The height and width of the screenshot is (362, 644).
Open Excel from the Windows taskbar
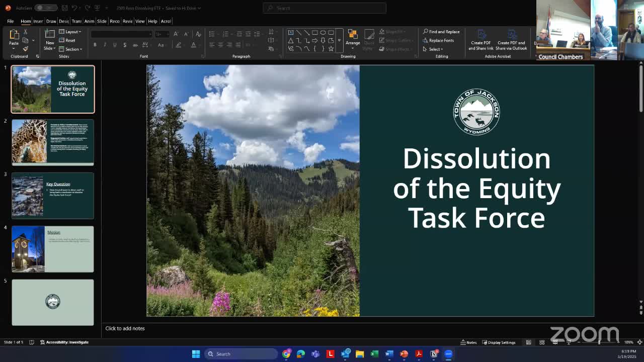point(374,354)
